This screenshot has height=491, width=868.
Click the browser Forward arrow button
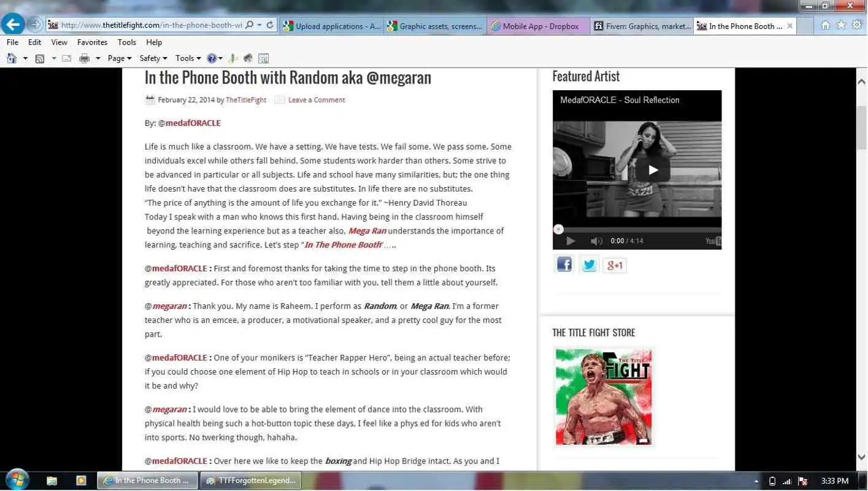[35, 25]
